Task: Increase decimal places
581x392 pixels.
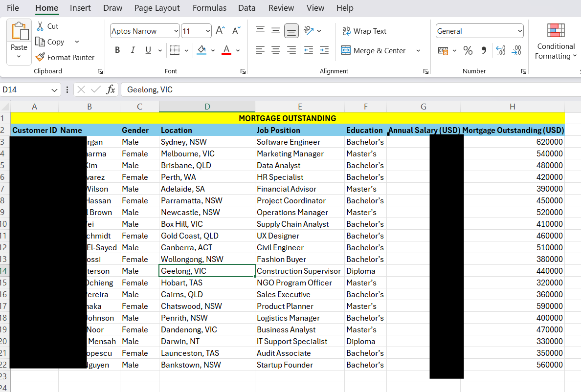Action: pyautogui.click(x=501, y=51)
